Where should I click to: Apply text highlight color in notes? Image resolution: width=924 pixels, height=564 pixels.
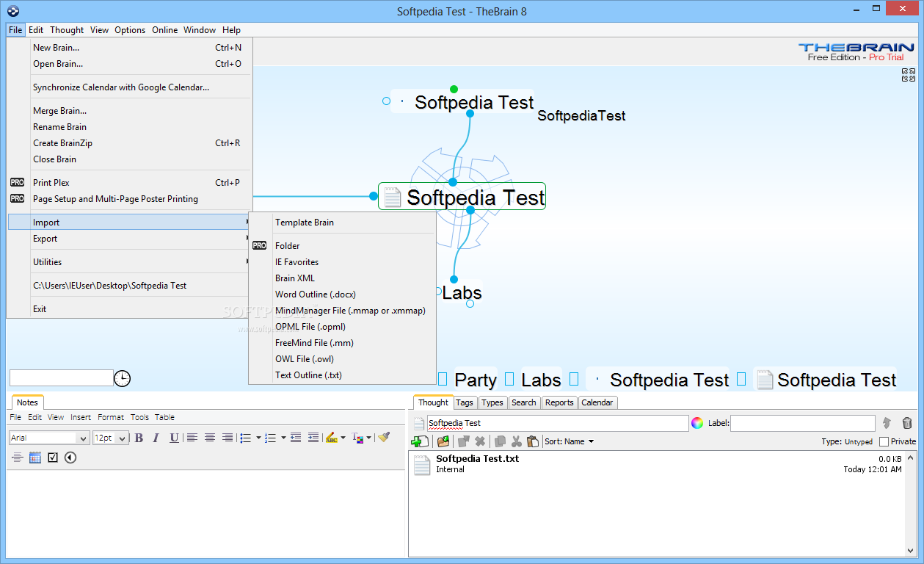tap(332, 438)
